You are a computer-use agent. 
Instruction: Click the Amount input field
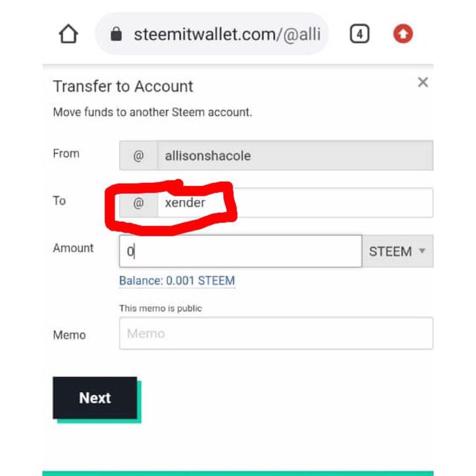pos(241,251)
